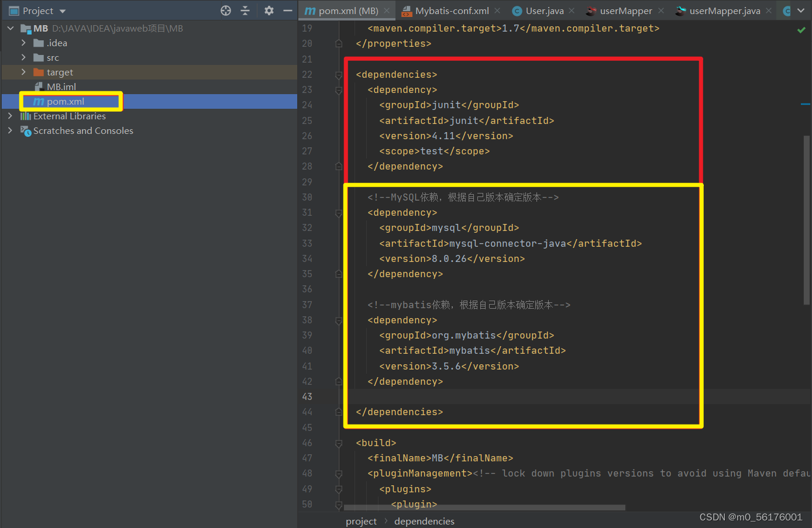Click the pom.xml Maven icon in tree
Viewport: 812px width, 528px height.
39,101
